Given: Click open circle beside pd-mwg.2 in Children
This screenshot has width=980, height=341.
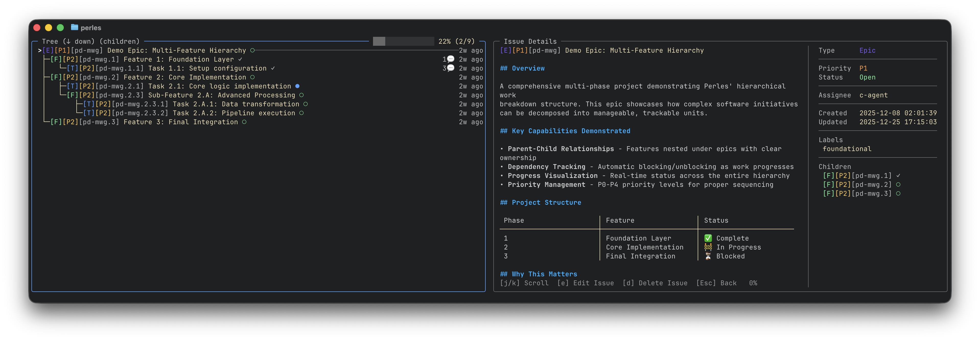Looking at the screenshot, I should pos(898,185).
